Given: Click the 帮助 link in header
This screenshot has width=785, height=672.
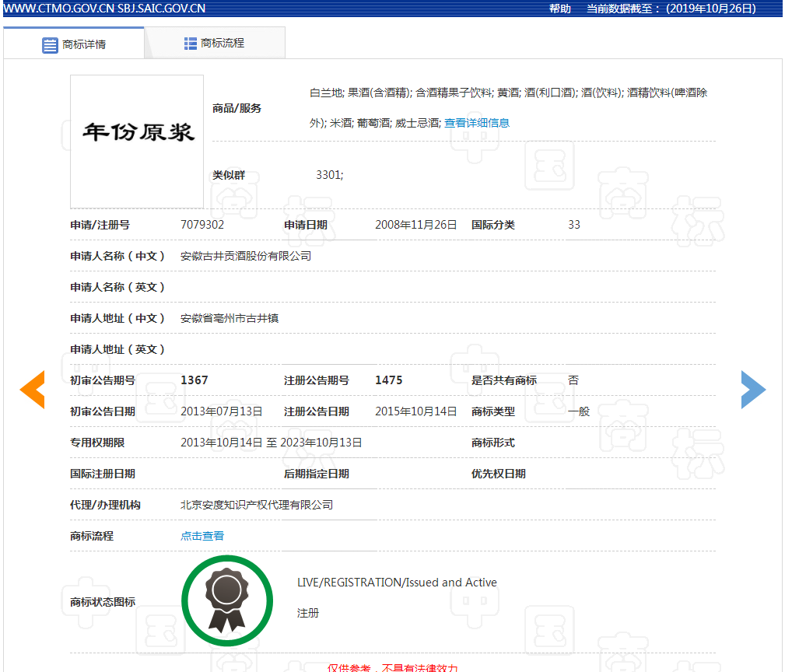Looking at the screenshot, I should click(x=559, y=9).
